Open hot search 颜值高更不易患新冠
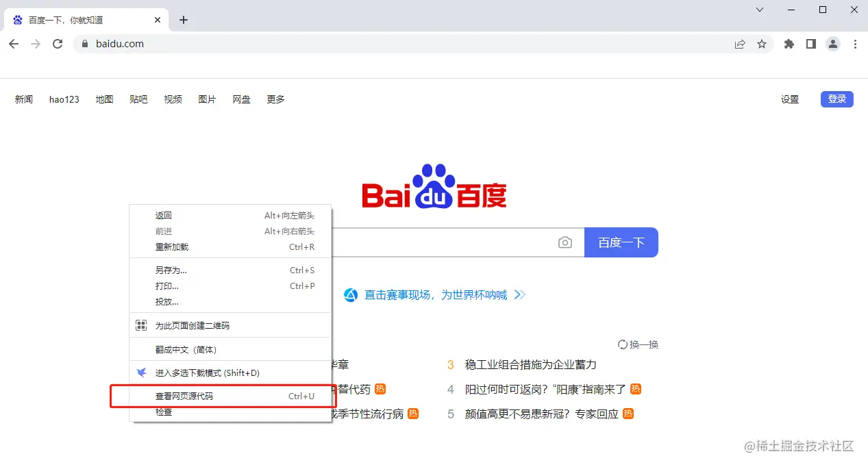This screenshot has height=467, width=868. click(x=542, y=414)
